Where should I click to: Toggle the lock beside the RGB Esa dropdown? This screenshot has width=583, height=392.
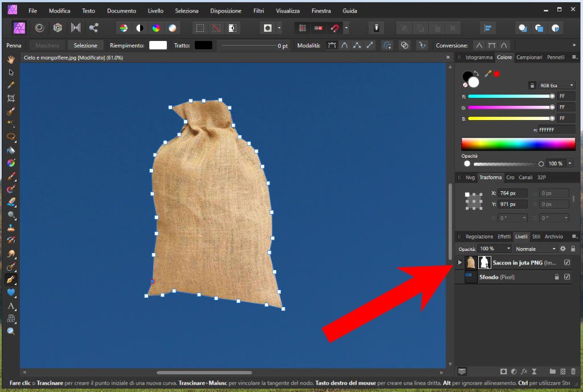coord(532,85)
